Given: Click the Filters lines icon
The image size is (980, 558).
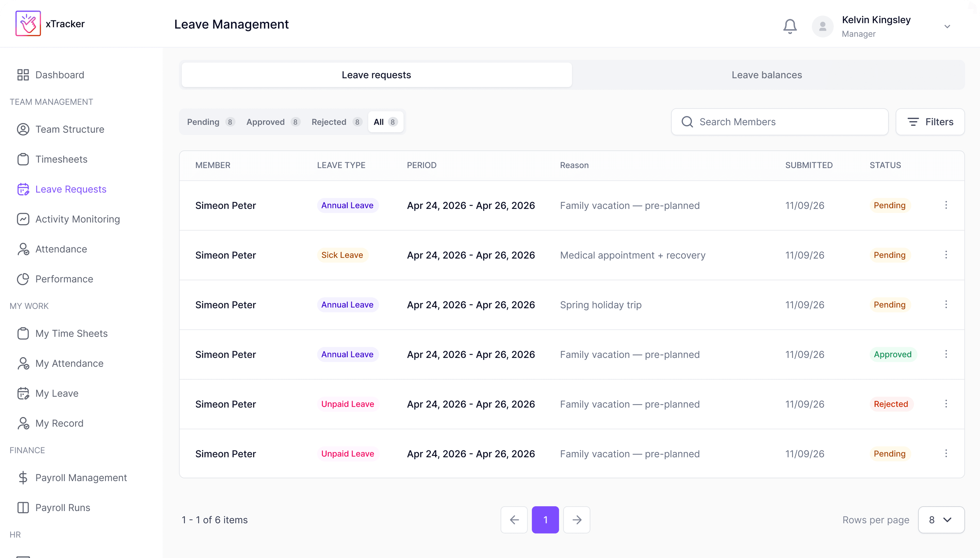Looking at the screenshot, I should click(x=913, y=122).
